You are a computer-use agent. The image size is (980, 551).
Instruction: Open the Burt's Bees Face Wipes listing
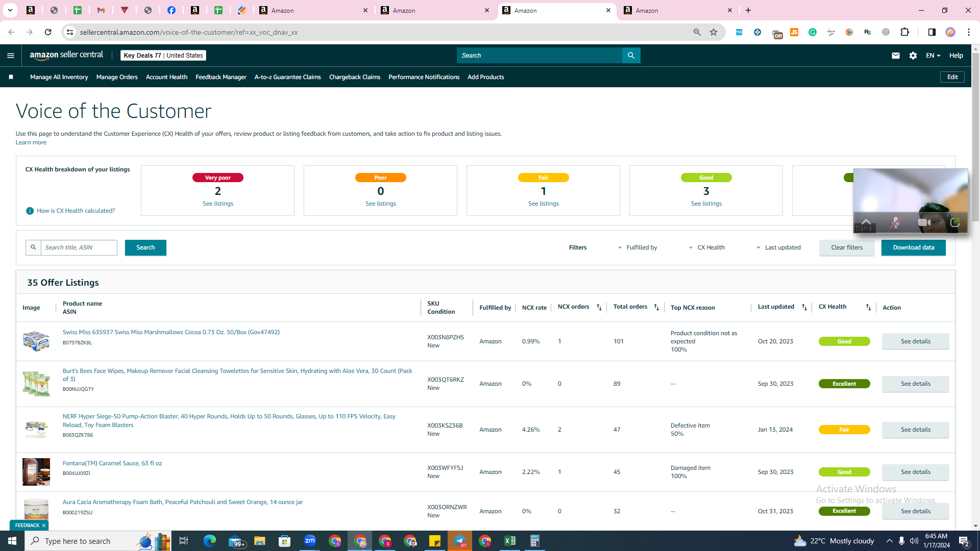[237, 375]
